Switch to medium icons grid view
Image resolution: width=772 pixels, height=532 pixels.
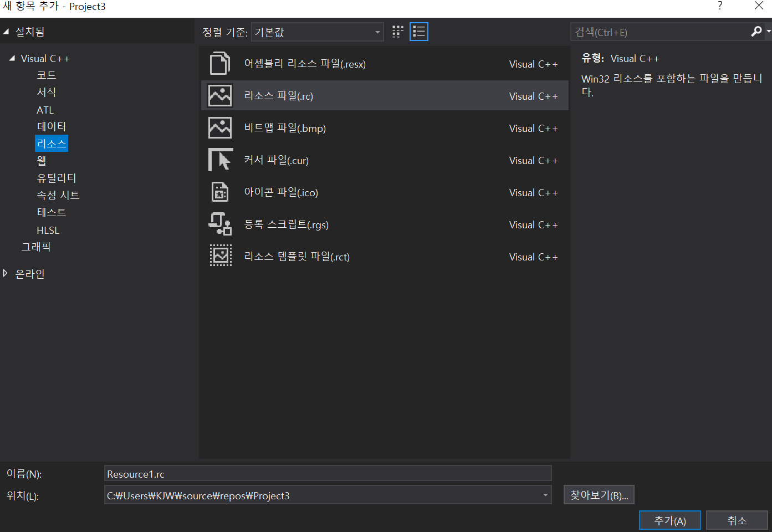click(398, 32)
